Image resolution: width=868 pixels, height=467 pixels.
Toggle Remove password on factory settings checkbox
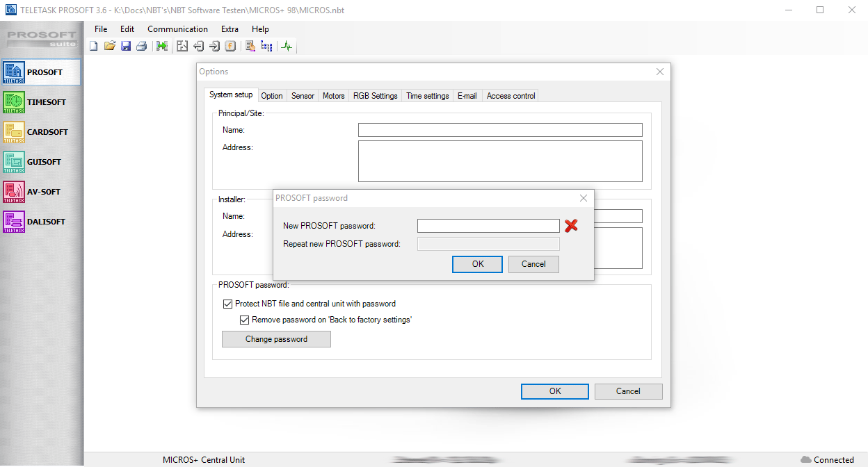coord(244,320)
